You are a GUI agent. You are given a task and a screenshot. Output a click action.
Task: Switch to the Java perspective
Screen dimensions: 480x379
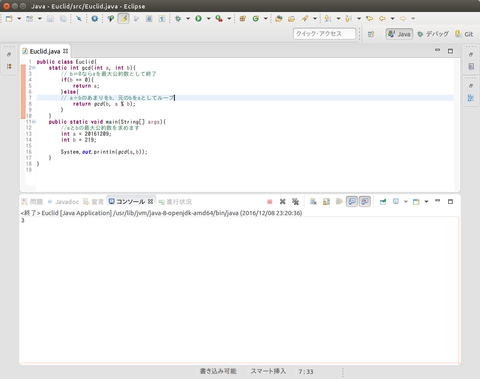coord(399,34)
